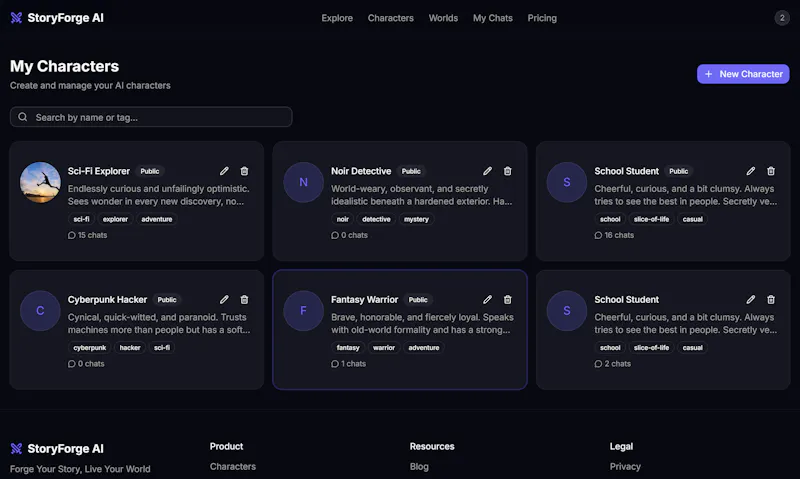Image resolution: width=800 pixels, height=479 pixels.
Task: Open the user badge showing 2
Action: [782, 18]
